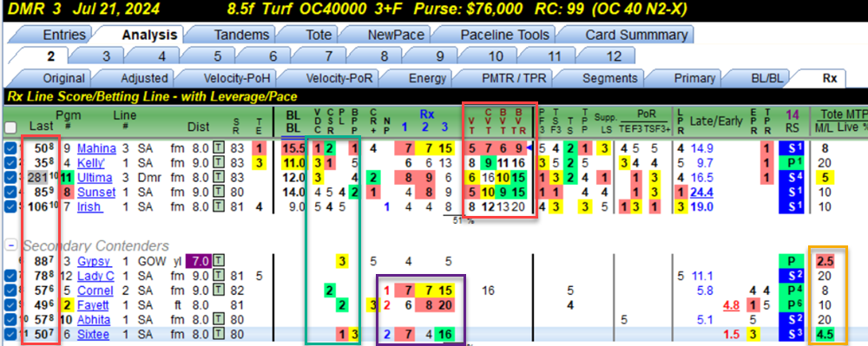Click turf icon in Sixtee row
Viewport: 868px width, 346px height.
219,335
